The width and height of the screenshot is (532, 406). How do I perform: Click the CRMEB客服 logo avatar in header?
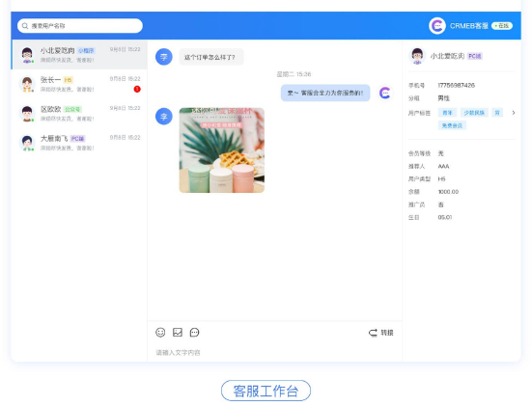pos(437,26)
